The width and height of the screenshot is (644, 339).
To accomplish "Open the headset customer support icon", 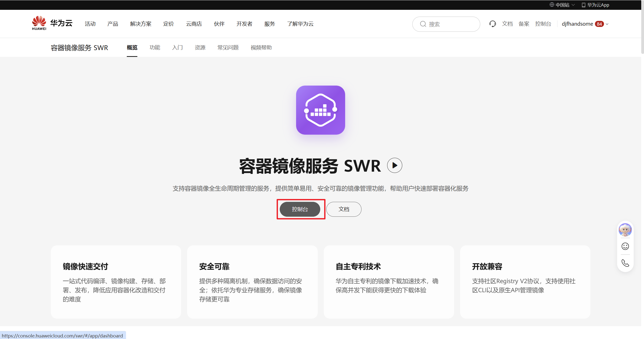I will pos(493,24).
